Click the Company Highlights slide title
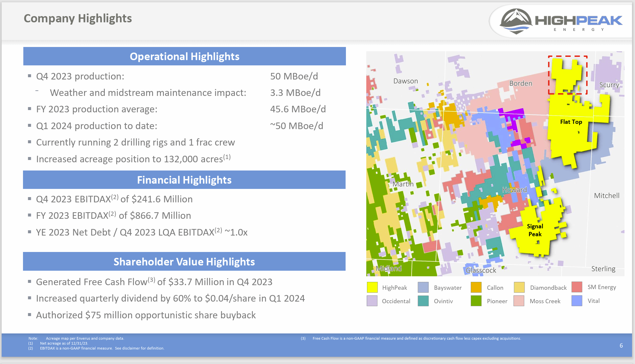 click(x=77, y=18)
